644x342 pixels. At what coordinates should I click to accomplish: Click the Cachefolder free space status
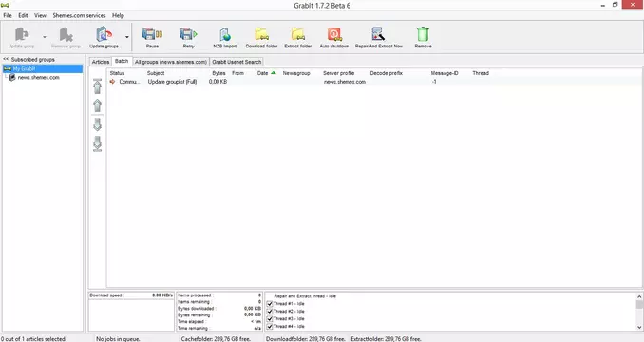[216, 339]
